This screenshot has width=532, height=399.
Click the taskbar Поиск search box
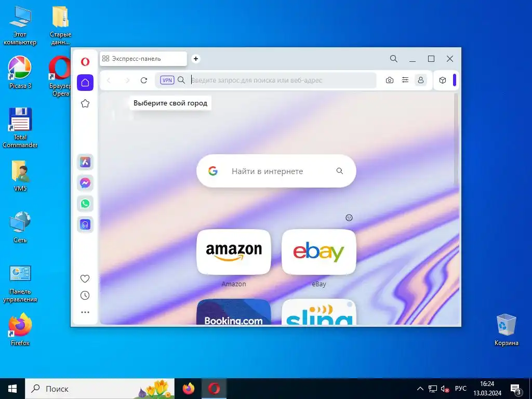click(x=100, y=389)
